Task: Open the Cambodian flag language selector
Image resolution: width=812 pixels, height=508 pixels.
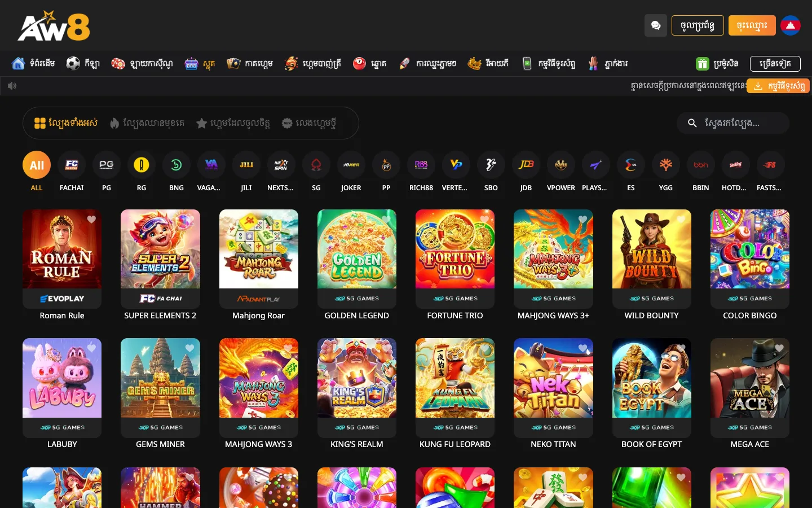Action: 791,25
